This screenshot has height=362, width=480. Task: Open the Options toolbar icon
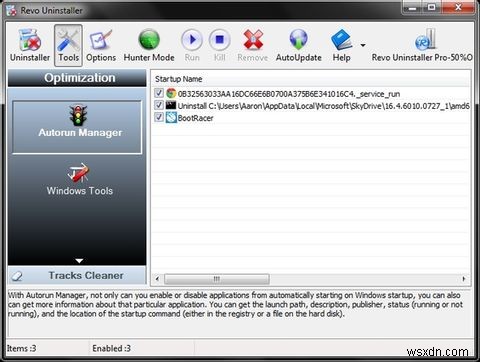pos(101,45)
